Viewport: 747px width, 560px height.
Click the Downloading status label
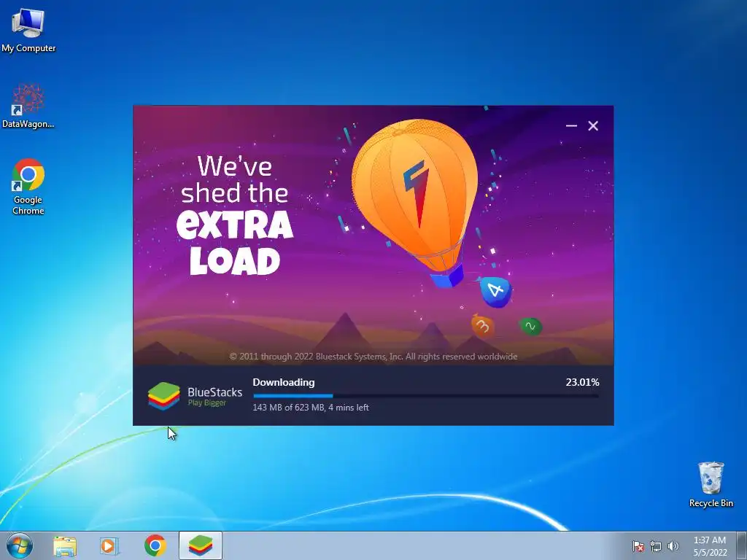coord(284,382)
